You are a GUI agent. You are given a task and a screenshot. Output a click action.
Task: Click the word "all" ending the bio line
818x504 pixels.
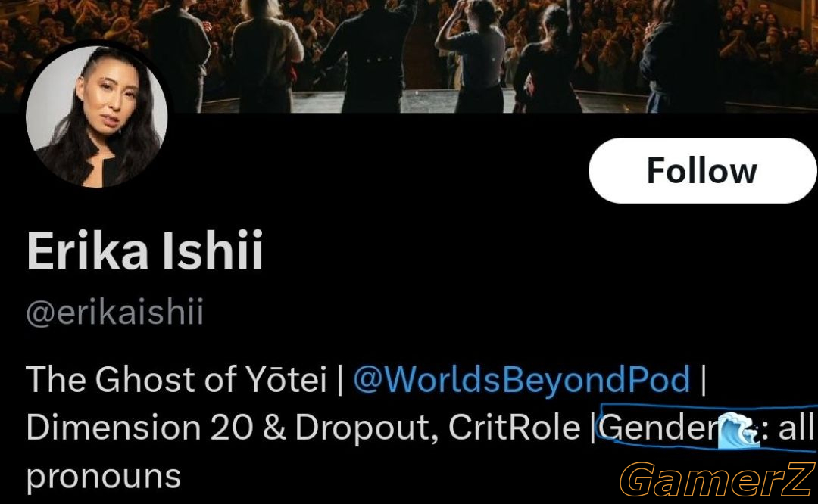[796, 428]
